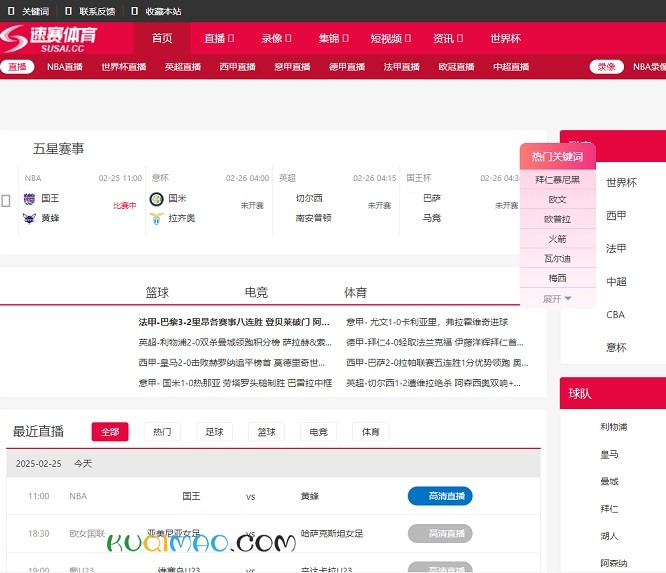Switch to the 电竞 news tab
Viewport: 666px width, 573px height.
click(256, 292)
